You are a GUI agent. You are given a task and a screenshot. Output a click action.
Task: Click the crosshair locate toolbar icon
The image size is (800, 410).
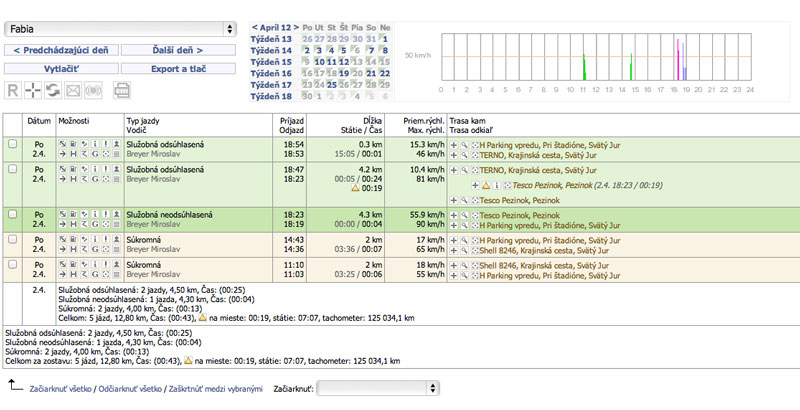pos(33,90)
